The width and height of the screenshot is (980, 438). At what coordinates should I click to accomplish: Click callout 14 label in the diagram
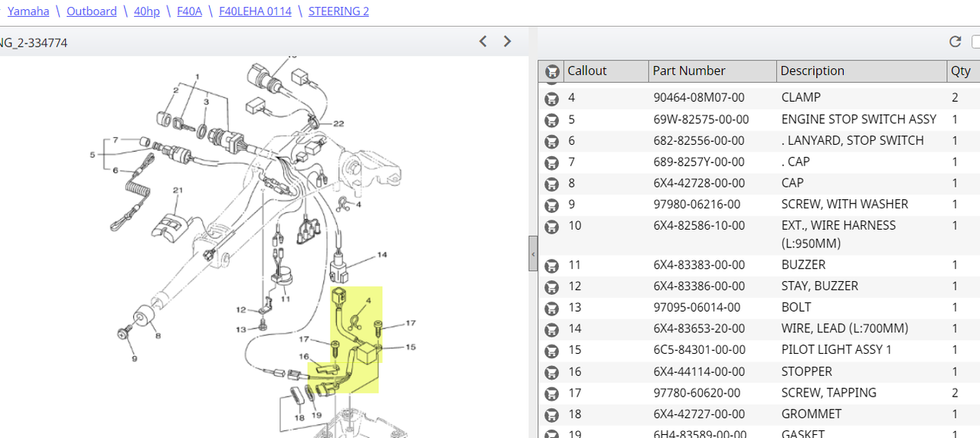pyautogui.click(x=381, y=255)
